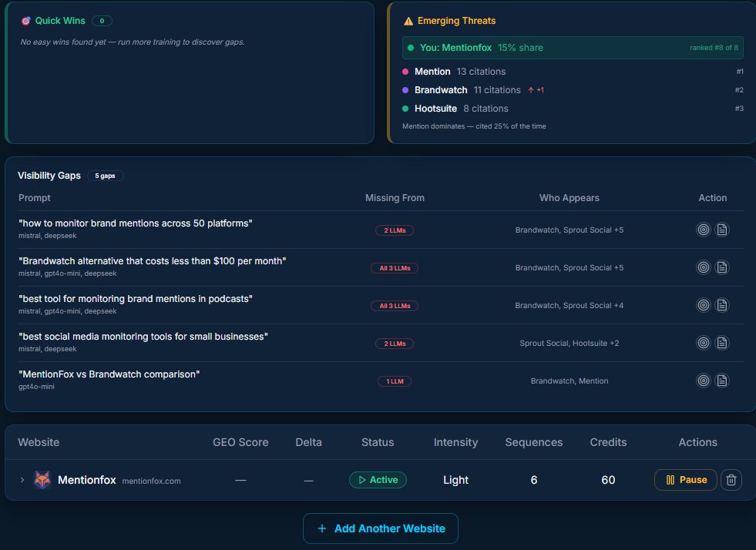
Task: Click target icon for small businesses row
Action: pyautogui.click(x=704, y=343)
